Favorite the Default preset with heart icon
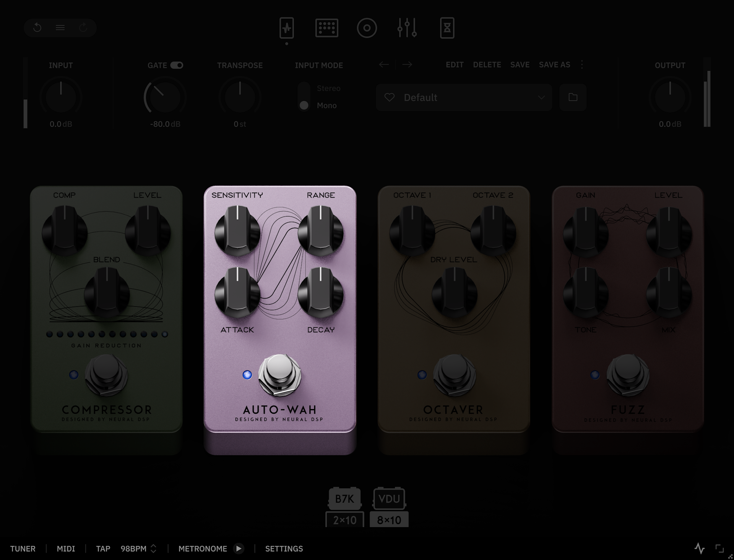Screen dimensions: 734x560 (390, 97)
